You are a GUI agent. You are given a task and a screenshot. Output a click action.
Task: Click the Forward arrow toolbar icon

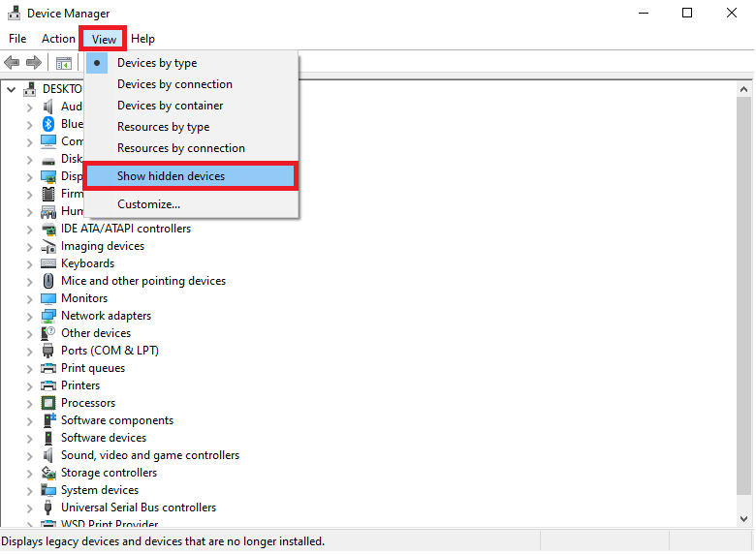[x=34, y=63]
